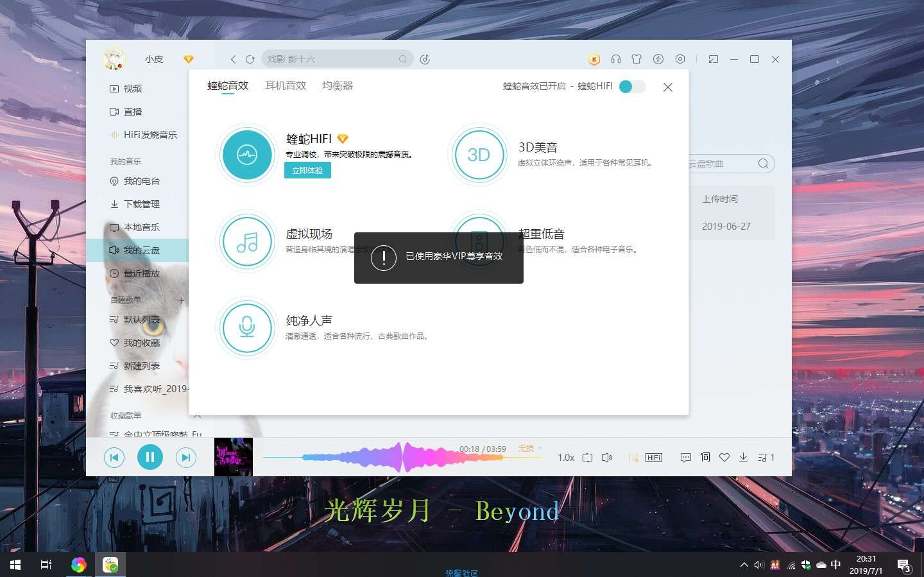Click the VIP diamond next to 小皮

(x=188, y=59)
